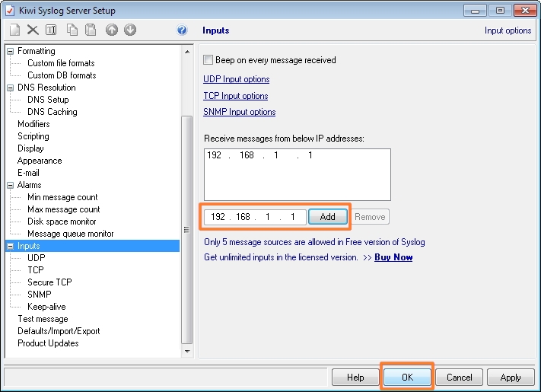Viewport: 541px width, 392px height.
Task: Click the Add button
Action: pos(327,217)
